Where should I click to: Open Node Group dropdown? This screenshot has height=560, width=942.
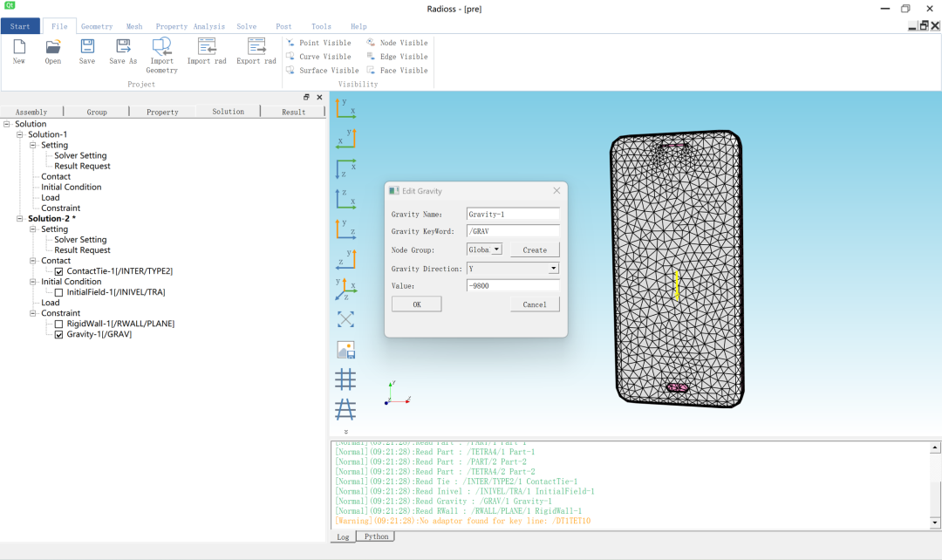496,249
